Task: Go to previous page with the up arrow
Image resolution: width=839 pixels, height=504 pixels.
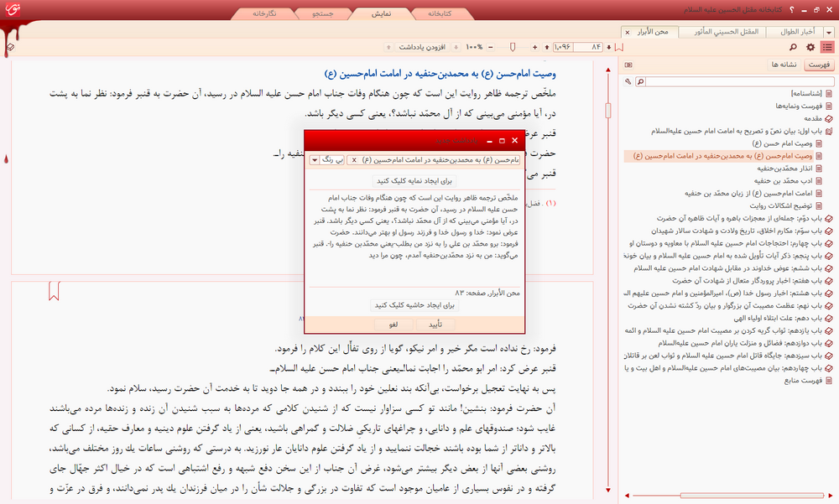Action: click(x=546, y=47)
